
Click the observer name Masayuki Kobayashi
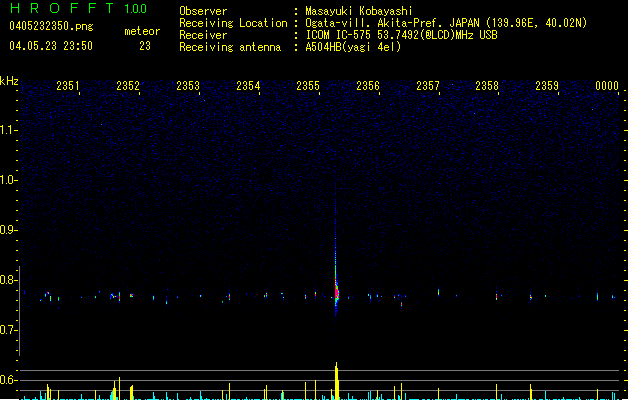359,11
